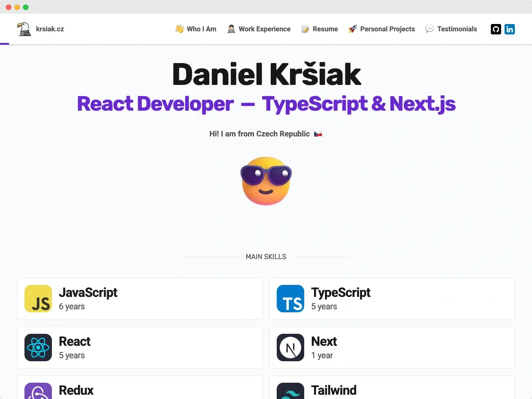The image size is (532, 399).
Task: Minimize the window with yellow button
Action: (17, 7)
